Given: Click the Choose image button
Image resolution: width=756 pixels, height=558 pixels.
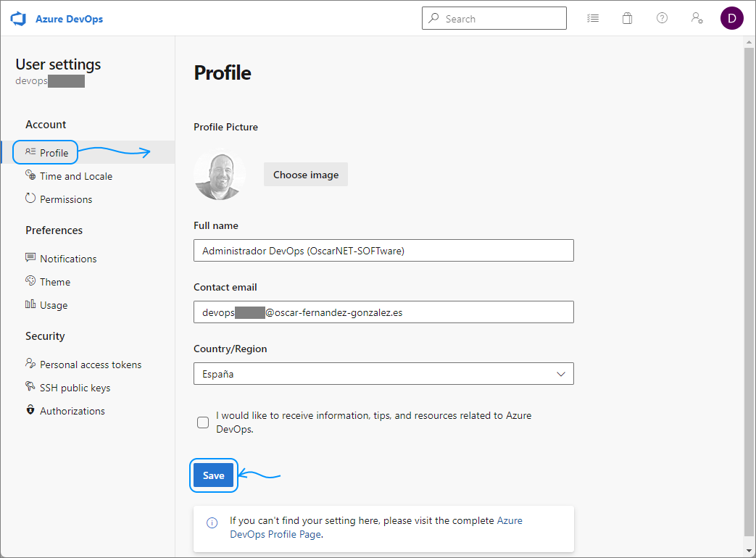Looking at the screenshot, I should (x=306, y=175).
